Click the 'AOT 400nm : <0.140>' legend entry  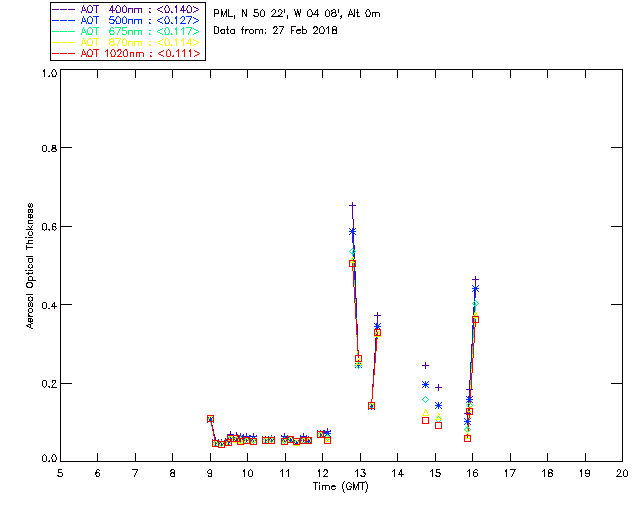pos(127,9)
